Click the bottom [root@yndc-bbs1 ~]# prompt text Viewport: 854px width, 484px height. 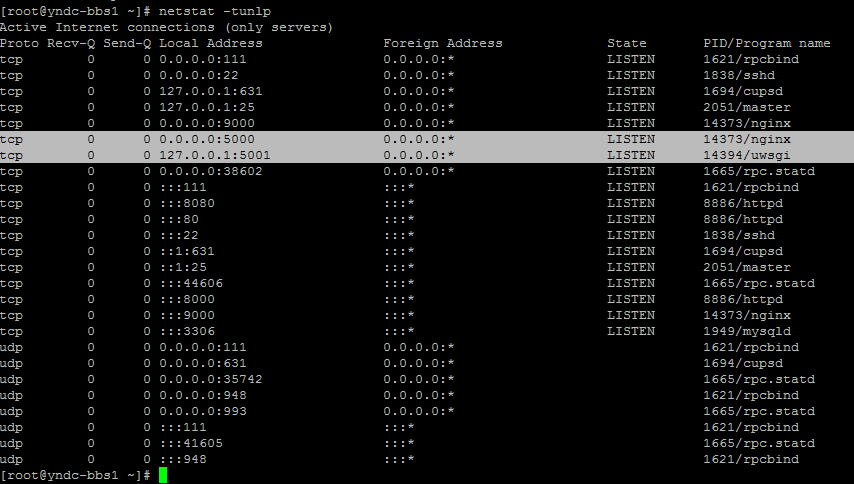(x=75, y=475)
